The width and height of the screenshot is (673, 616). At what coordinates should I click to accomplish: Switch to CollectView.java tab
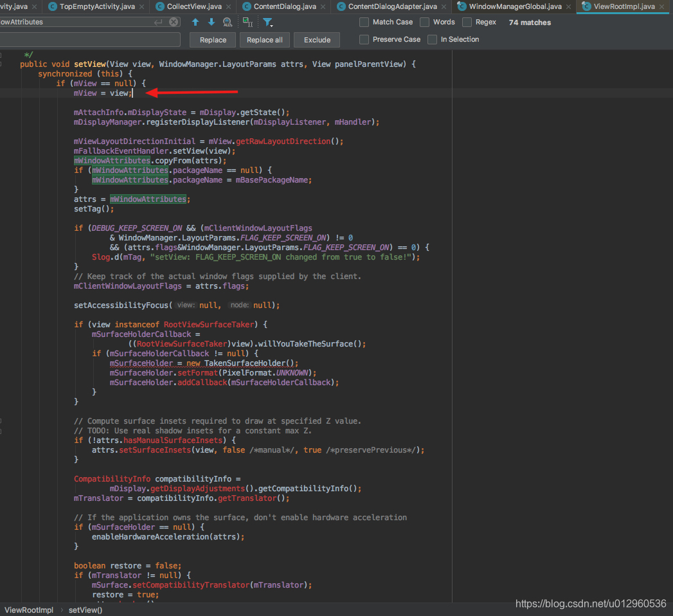[194, 6]
